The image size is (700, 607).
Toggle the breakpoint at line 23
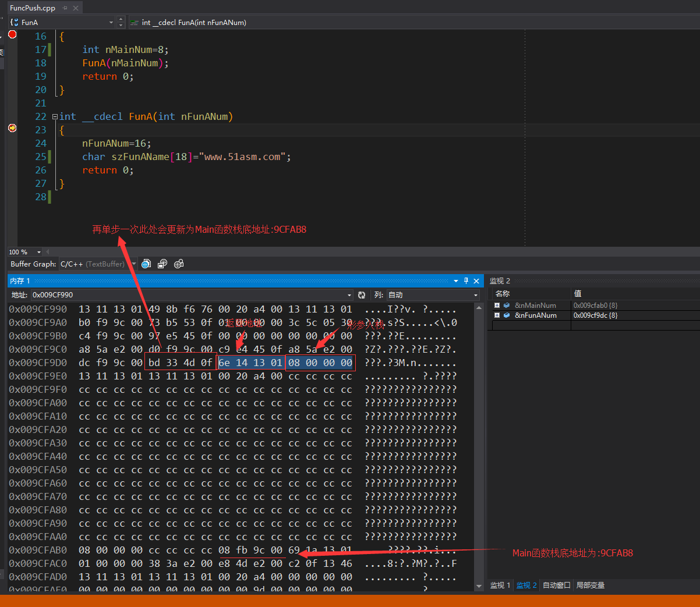point(12,128)
